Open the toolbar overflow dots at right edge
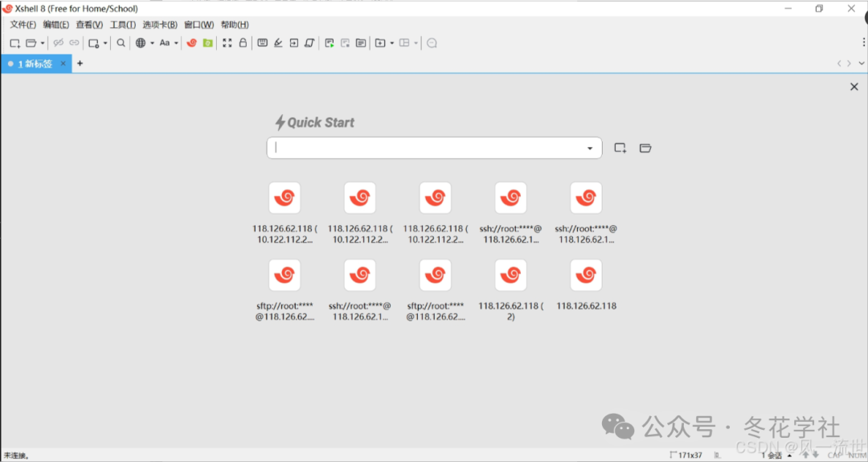 863,43
